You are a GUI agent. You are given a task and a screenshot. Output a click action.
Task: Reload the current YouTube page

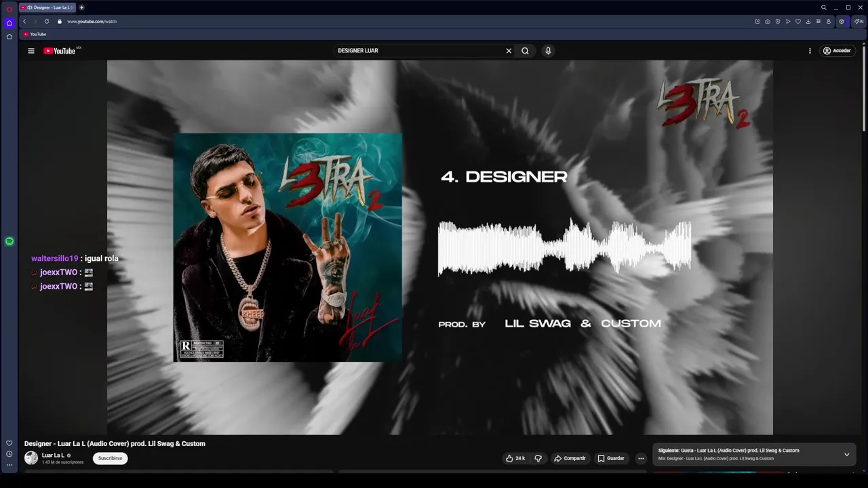coord(47,22)
